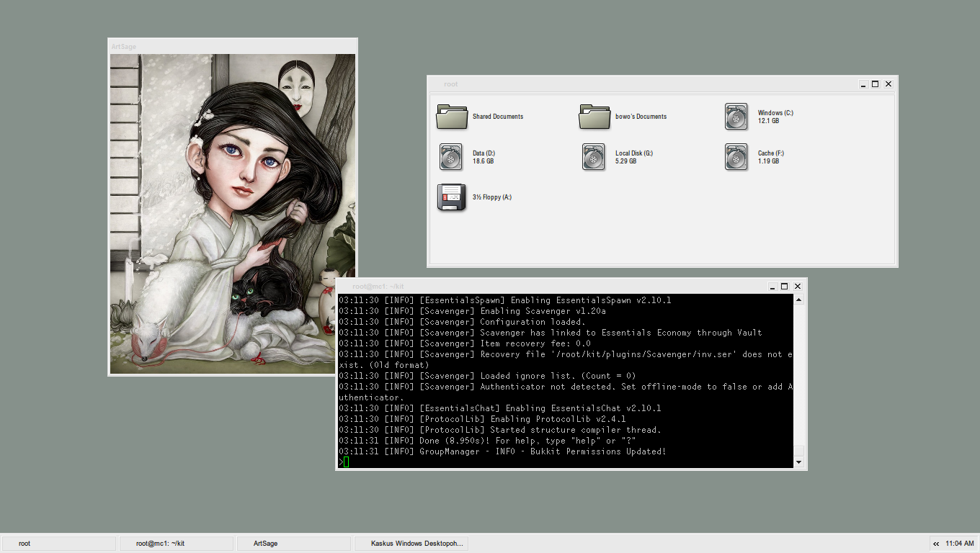This screenshot has height=553, width=980.
Task: Click the "Cache (F:)" label text
Action: coord(771,153)
